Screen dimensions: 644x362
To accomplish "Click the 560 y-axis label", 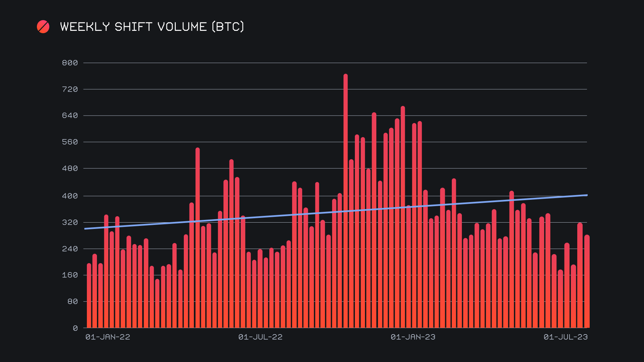I will click(x=70, y=142).
